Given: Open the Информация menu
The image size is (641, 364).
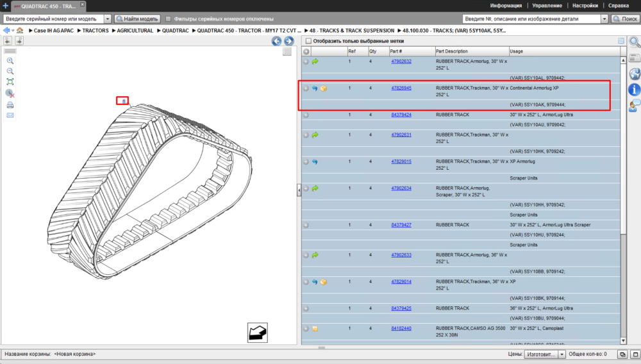Looking at the screenshot, I should [506, 6].
